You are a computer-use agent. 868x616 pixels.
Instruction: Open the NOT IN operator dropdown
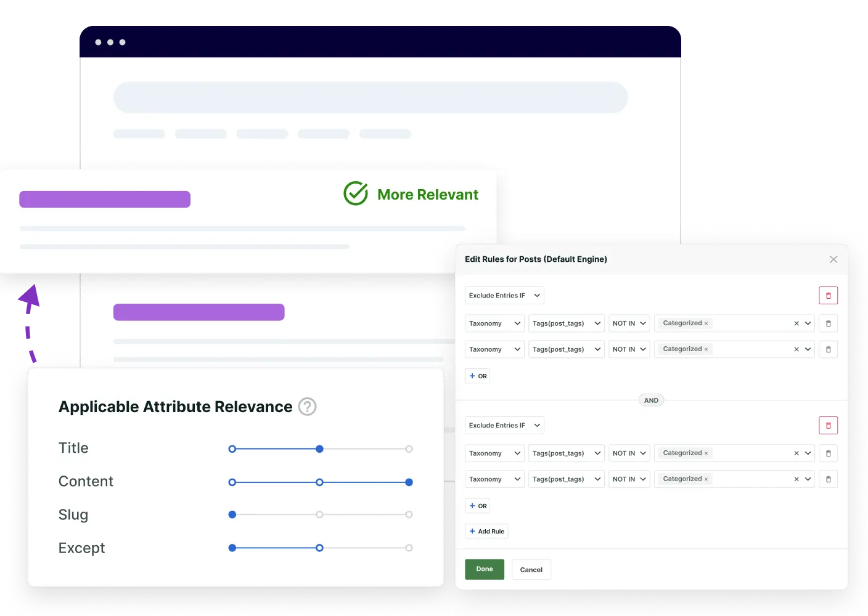click(629, 323)
